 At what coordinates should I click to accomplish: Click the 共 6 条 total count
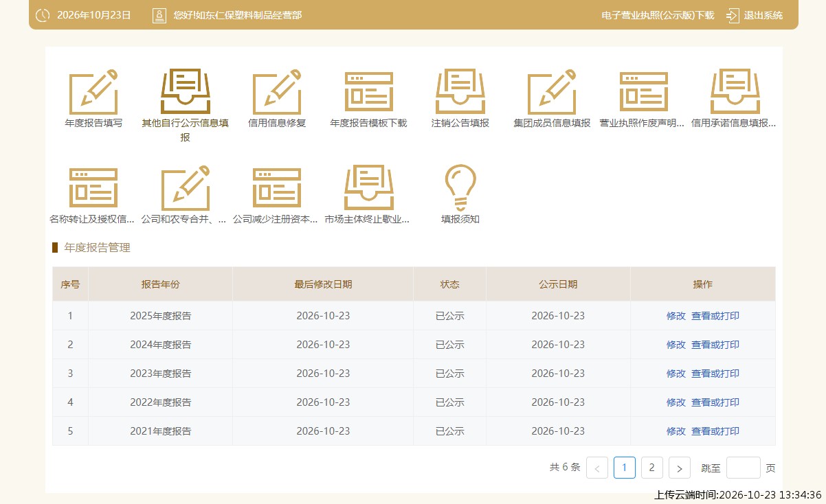click(565, 468)
